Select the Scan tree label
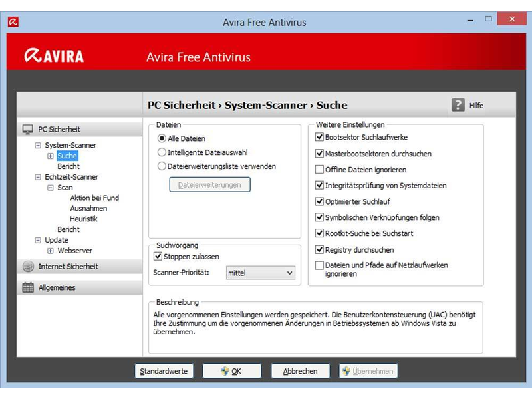This screenshot has height=399, width=532. click(65, 188)
